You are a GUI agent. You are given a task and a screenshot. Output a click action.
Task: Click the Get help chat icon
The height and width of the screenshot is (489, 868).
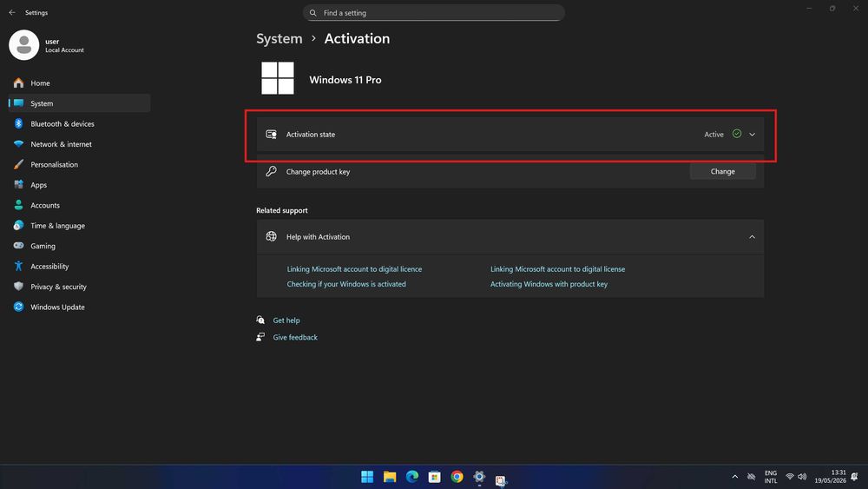coord(260,320)
